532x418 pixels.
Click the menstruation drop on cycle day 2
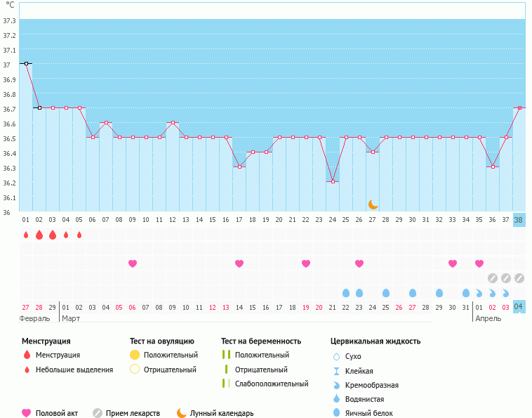coord(39,235)
